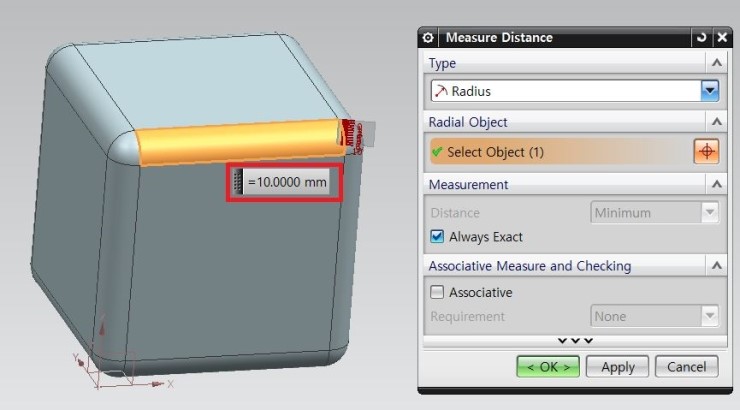
Task: Collapse the Type section
Action: click(x=716, y=63)
